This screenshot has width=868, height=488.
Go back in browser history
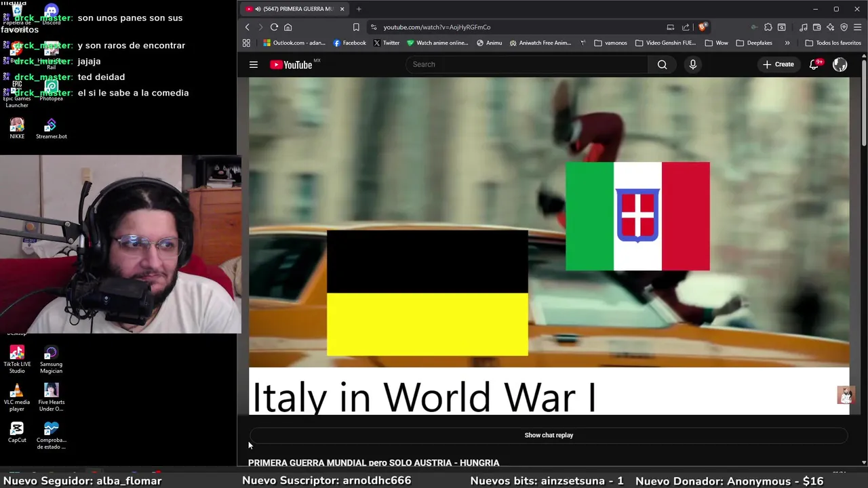248,27
